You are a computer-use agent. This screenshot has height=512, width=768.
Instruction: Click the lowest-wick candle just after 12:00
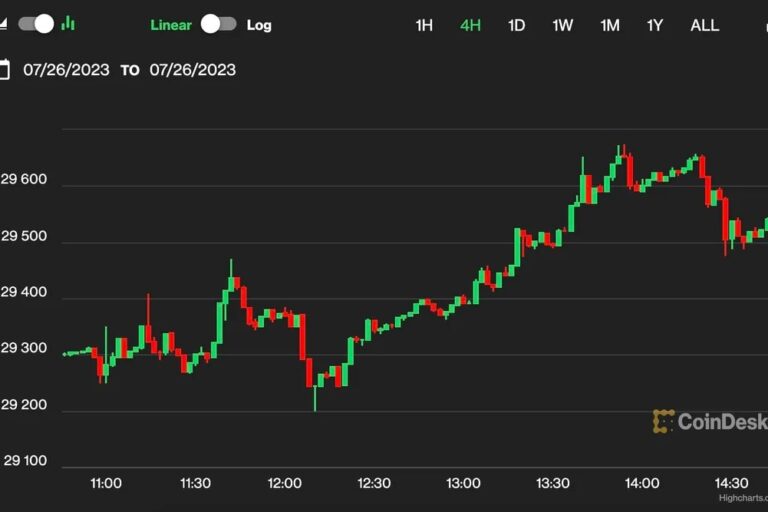[x=315, y=398]
